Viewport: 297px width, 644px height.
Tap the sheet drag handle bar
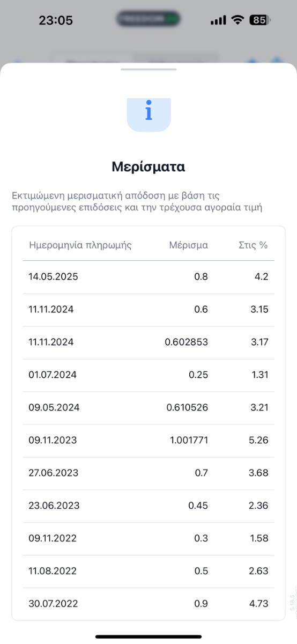148,69
